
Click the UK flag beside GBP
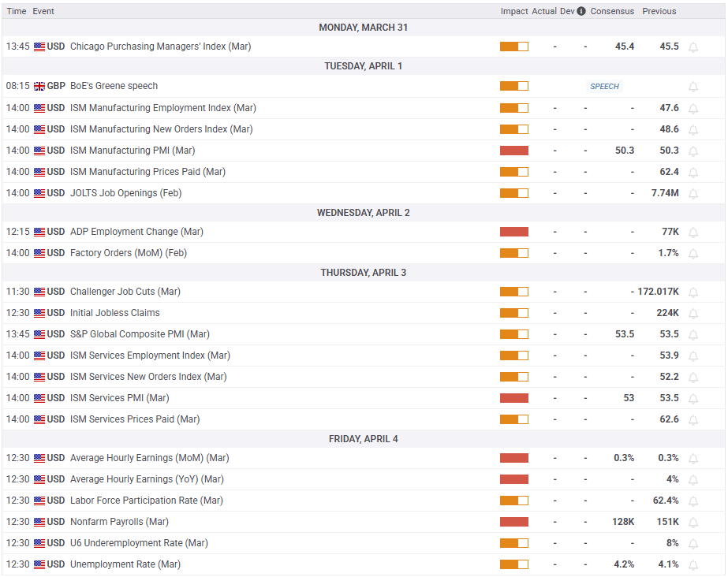point(39,86)
